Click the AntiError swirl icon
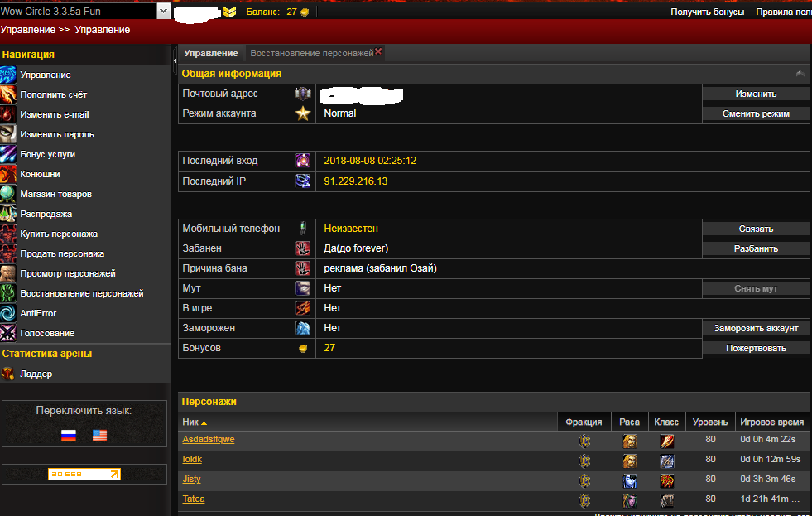 pyautogui.click(x=8, y=313)
